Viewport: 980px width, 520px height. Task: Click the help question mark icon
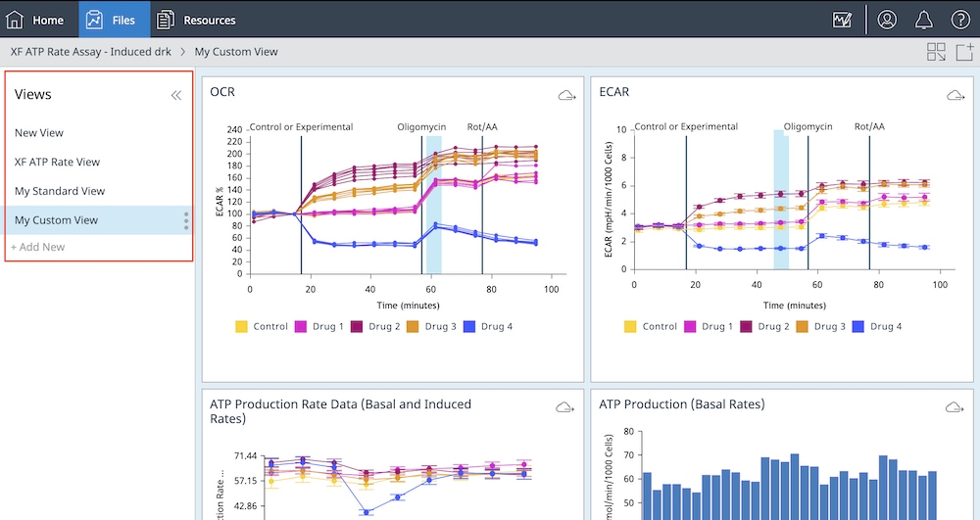tap(960, 20)
